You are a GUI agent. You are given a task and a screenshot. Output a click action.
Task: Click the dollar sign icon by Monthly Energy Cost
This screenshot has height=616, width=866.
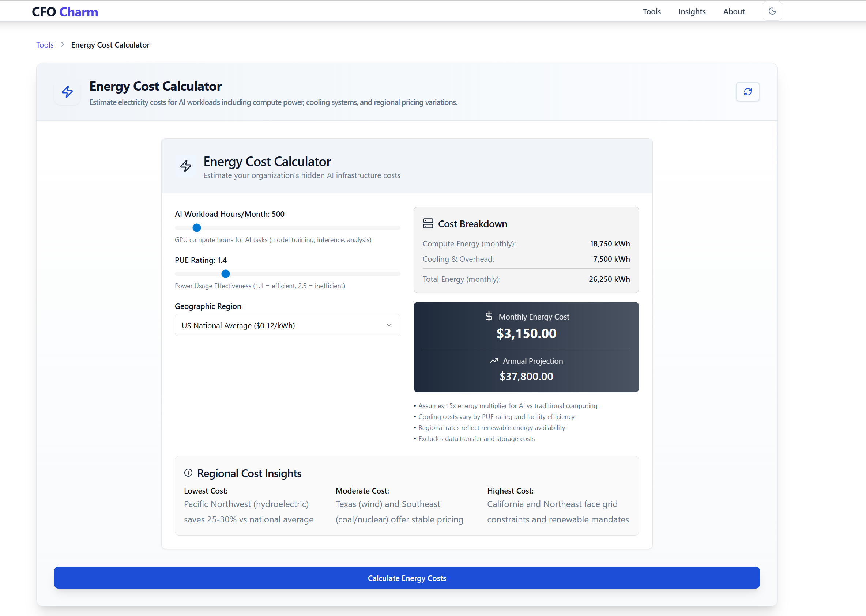tap(489, 316)
